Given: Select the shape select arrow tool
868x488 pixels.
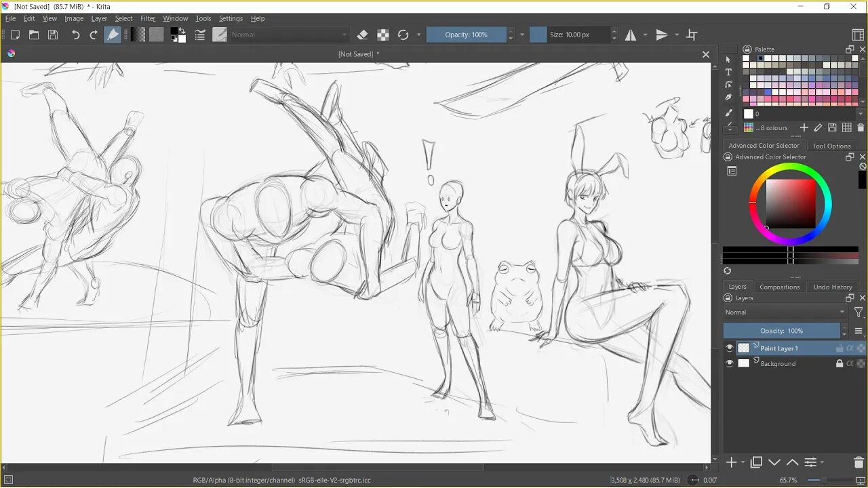Looking at the screenshot, I should pyautogui.click(x=728, y=60).
